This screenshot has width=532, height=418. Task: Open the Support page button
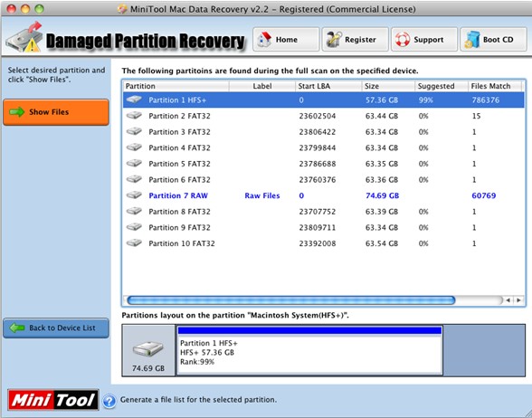pyautogui.click(x=424, y=40)
